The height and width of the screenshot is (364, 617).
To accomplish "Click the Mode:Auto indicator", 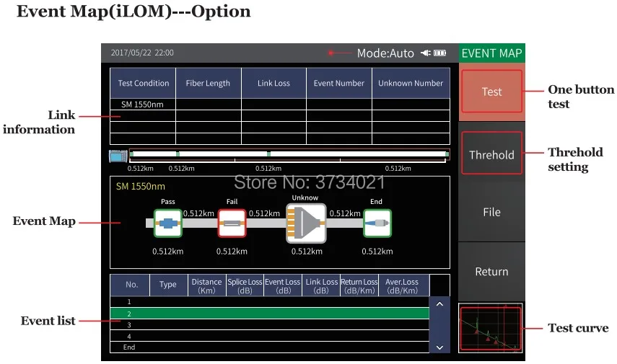I will (x=385, y=53).
